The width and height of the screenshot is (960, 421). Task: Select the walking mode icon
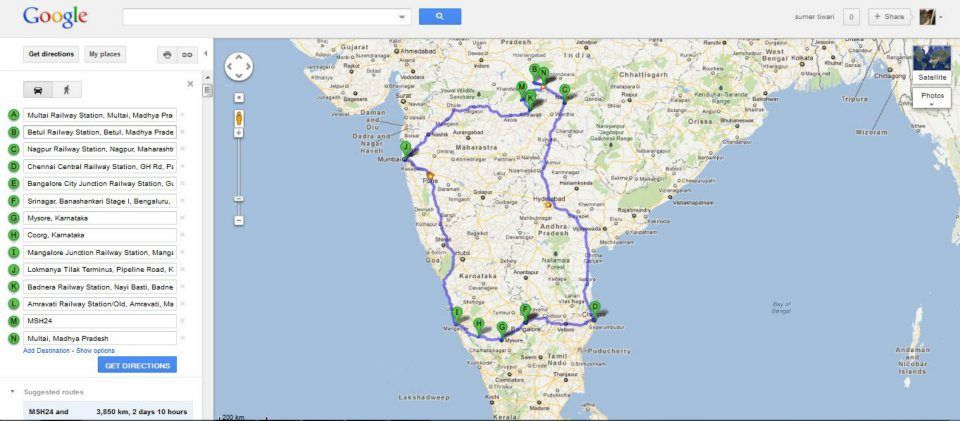(66, 90)
